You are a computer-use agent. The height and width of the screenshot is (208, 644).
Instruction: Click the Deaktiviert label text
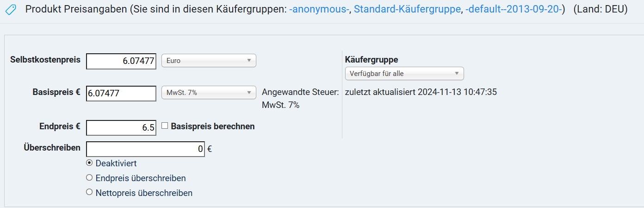pyautogui.click(x=116, y=163)
